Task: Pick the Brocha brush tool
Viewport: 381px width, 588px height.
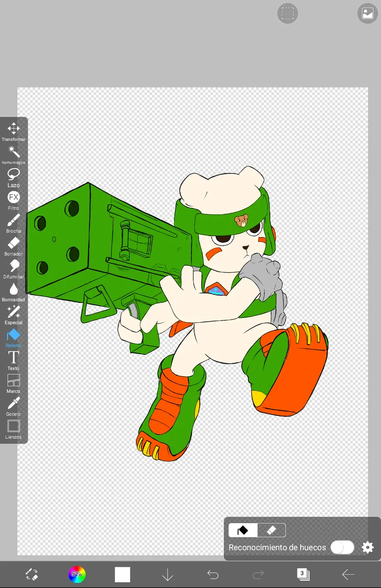Action: tap(13, 223)
